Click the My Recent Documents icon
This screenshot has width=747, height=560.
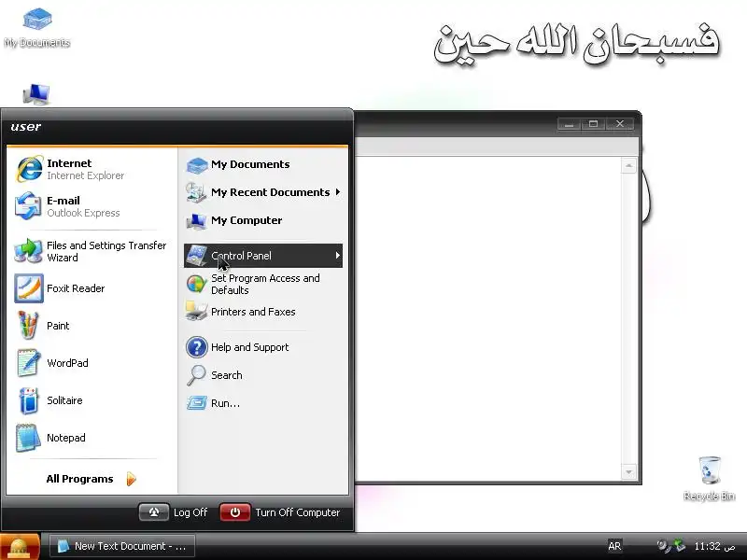coord(196,192)
